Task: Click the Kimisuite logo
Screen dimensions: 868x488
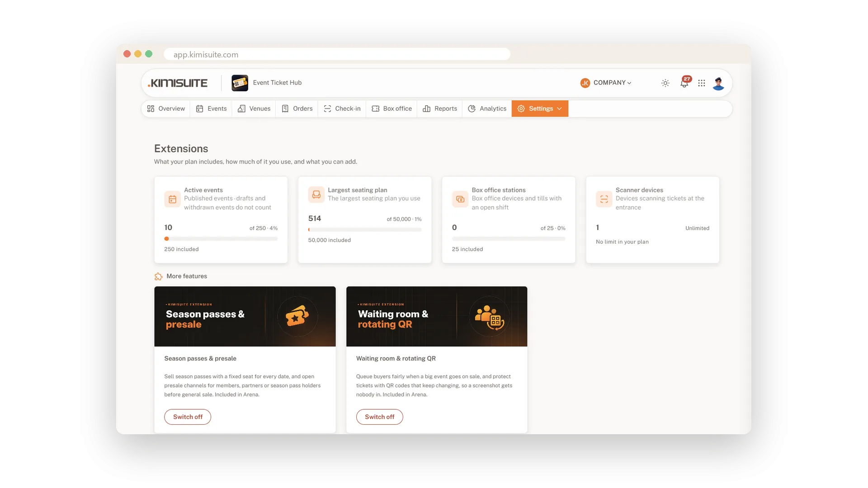Action: [178, 83]
